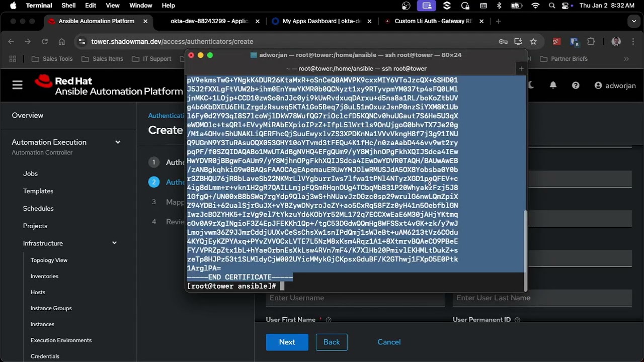Image resolution: width=644 pixels, height=362 pixels.
Task: Go to the browser home page
Action: 61,41
